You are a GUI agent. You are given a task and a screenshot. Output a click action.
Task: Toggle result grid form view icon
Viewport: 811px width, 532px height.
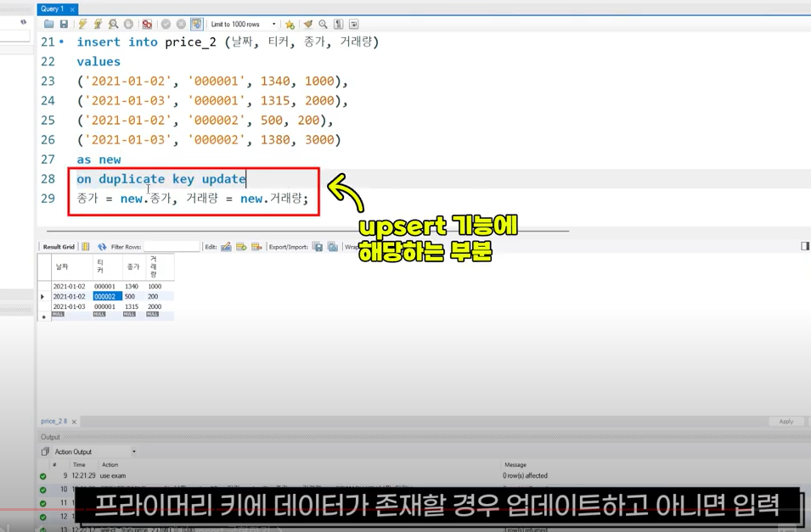click(85, 247)
